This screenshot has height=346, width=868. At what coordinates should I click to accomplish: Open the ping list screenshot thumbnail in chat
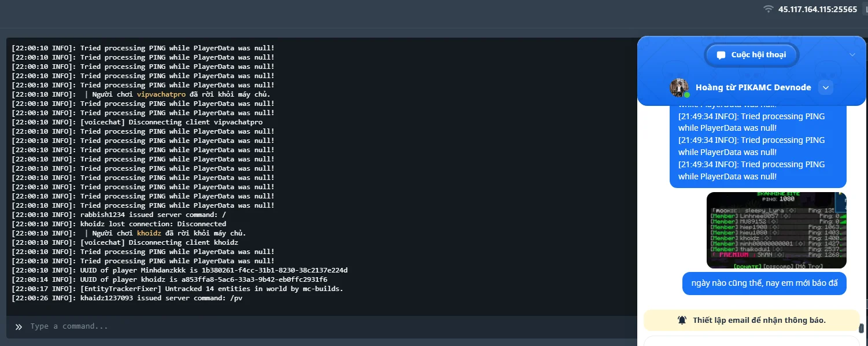click(776, 230)
